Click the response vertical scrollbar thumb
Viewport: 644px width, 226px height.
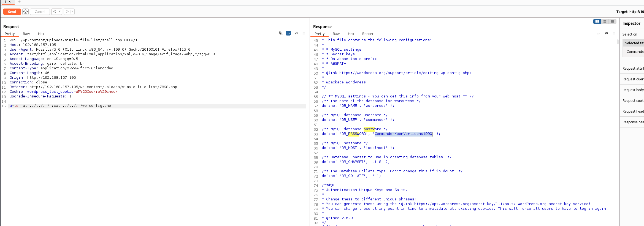[618, 42]
